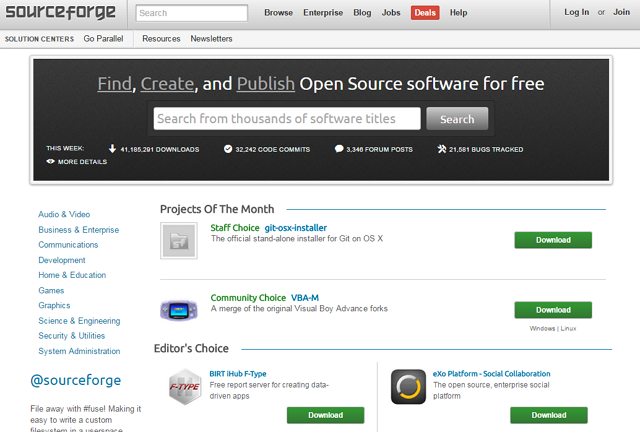
Task: Browse the Security & Utilities category
Action: 72,336
